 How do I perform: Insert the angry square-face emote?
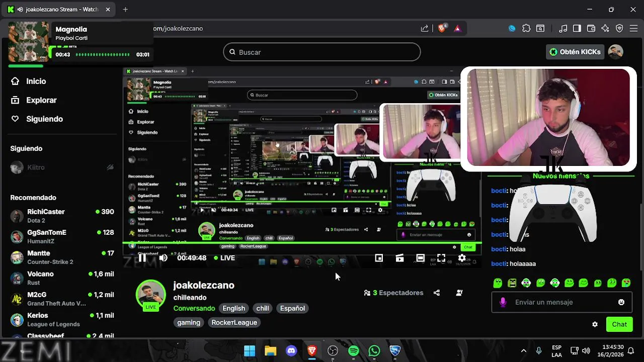point(512,283)
